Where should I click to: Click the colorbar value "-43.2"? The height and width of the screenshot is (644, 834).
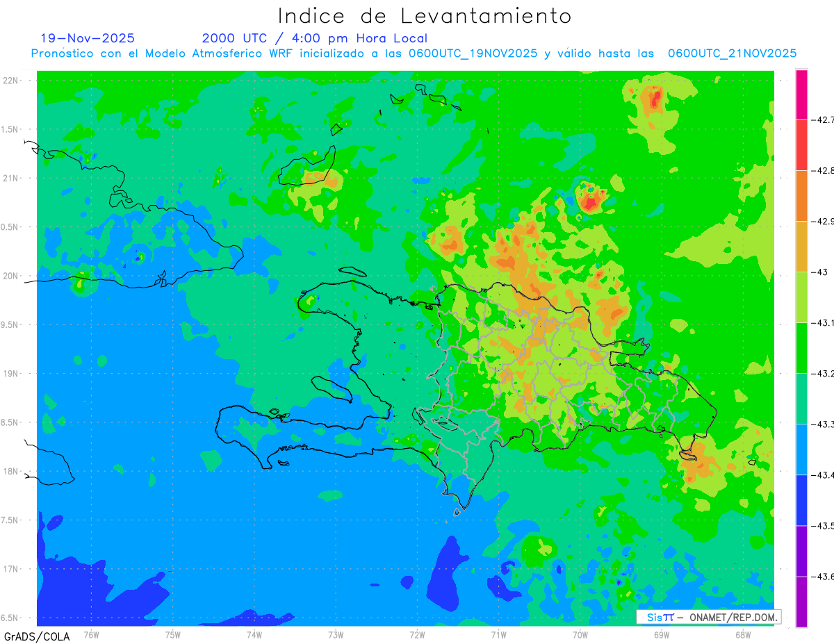coord(824,374)
